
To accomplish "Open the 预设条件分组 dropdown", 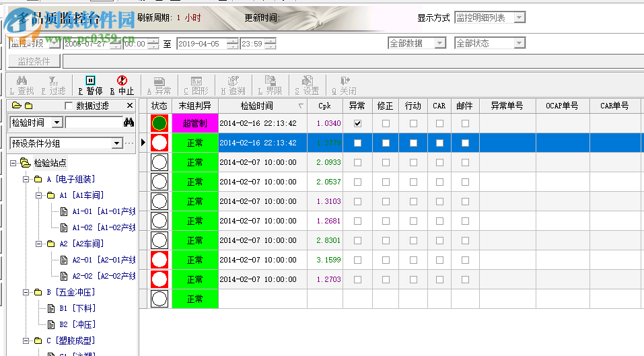I will point(117,143).
